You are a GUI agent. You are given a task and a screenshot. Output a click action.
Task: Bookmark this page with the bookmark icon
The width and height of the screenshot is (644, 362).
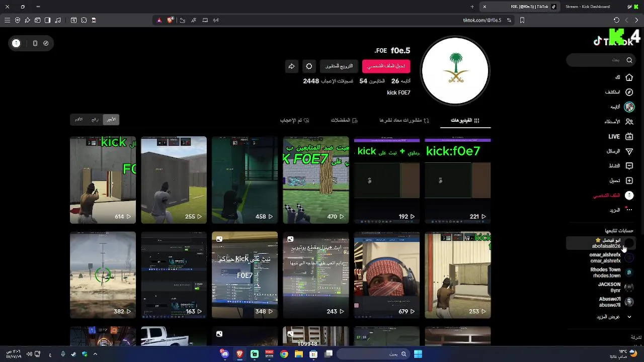(x=522, y=20)
